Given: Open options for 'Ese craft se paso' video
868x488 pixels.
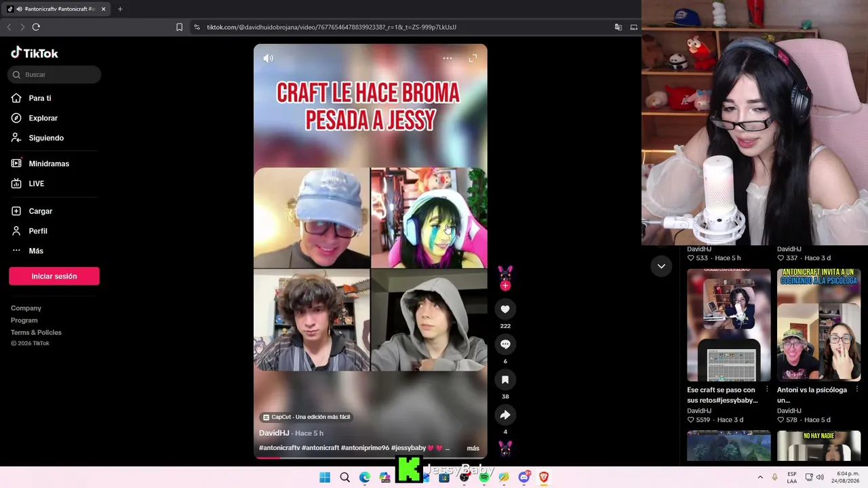Looking at the screenshot, I should click(x=767, y=390).
